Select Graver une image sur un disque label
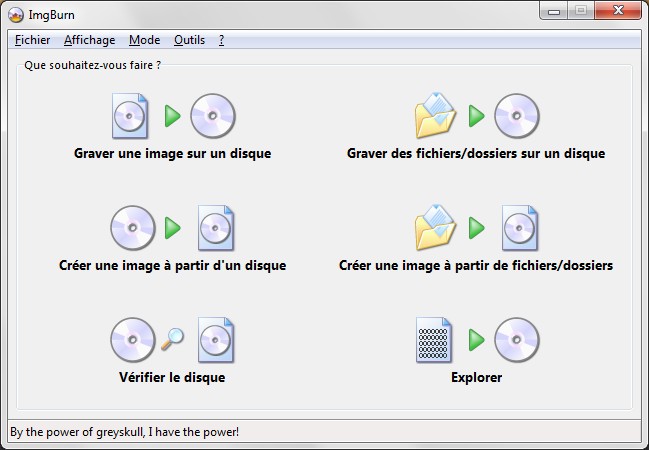 coord(173,154)
